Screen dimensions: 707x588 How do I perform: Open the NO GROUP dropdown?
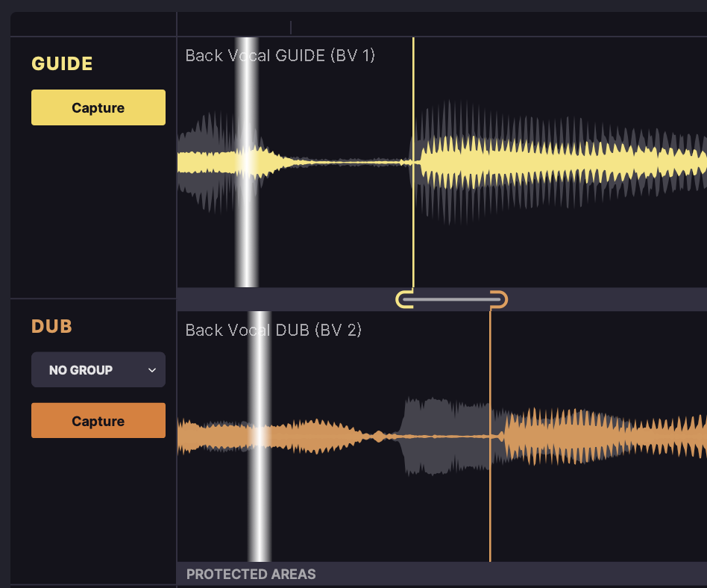[98, 369]
